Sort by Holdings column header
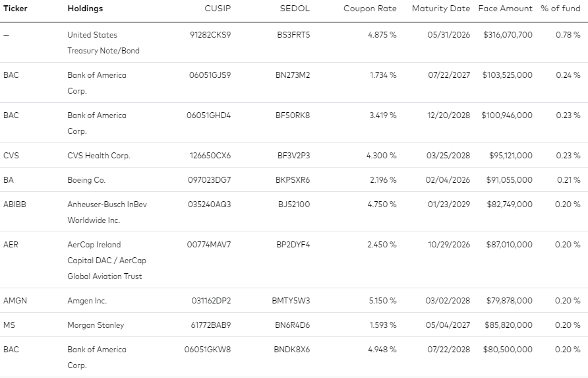 tap(85, 9)
